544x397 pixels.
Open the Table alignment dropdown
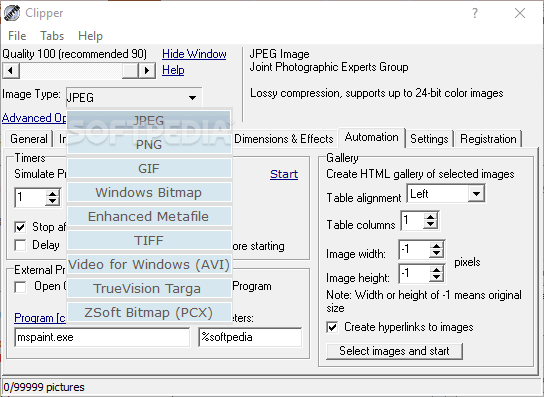coord(476,194)
